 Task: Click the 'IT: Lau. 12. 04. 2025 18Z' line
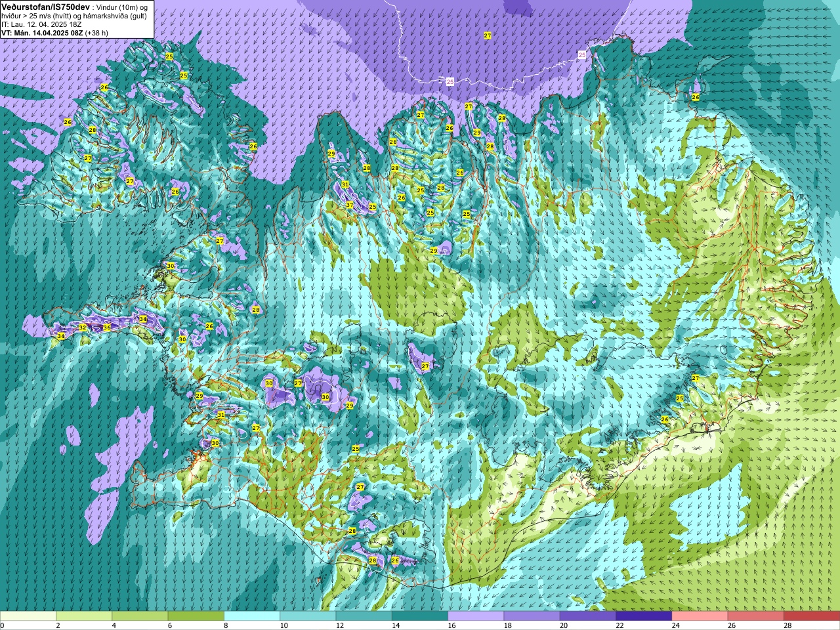41,24
